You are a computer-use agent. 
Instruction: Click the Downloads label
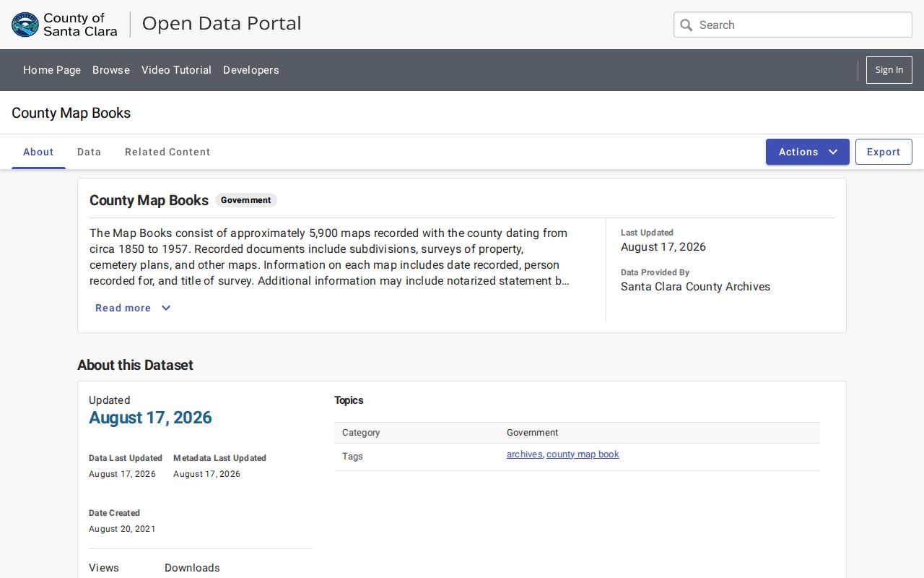tap(192, 568)
